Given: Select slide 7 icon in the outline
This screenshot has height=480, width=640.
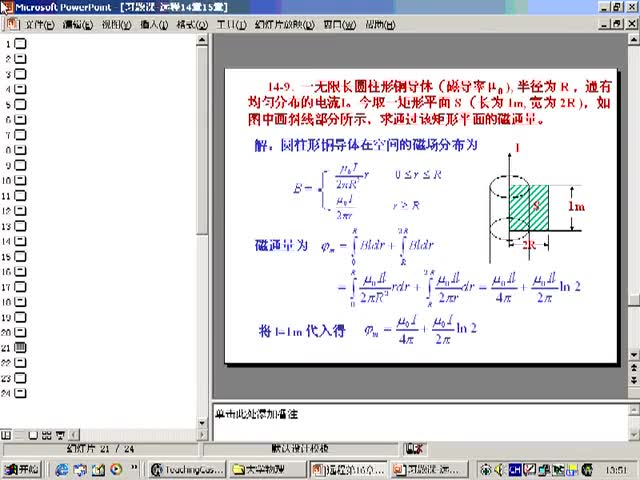Looking at the screenshot, I should [20, 135].
